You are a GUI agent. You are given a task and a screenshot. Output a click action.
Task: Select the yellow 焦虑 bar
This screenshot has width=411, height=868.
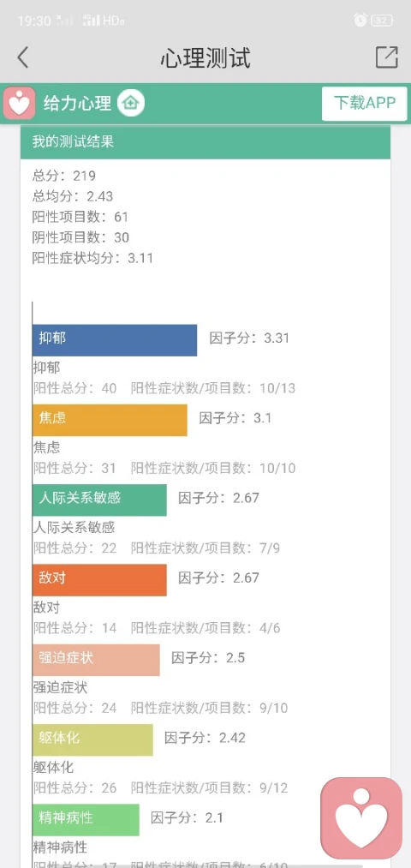(110, 420)
